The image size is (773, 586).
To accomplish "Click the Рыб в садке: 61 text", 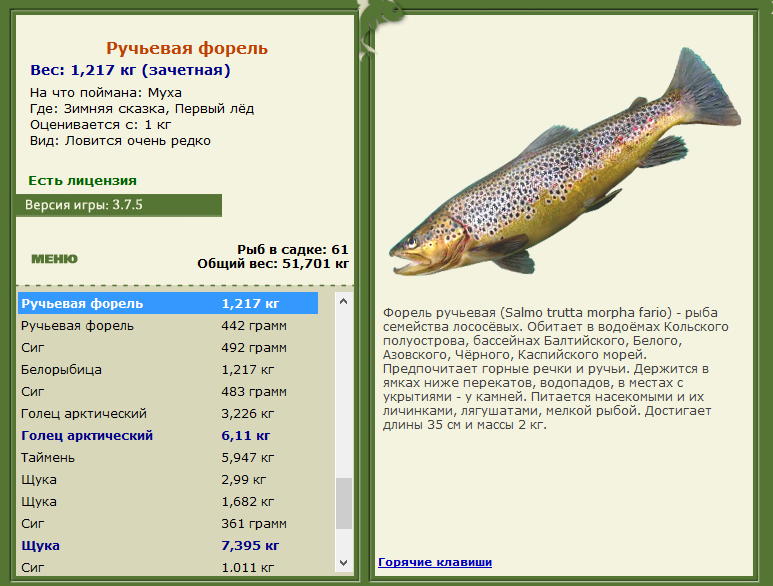I will (293, 249).
